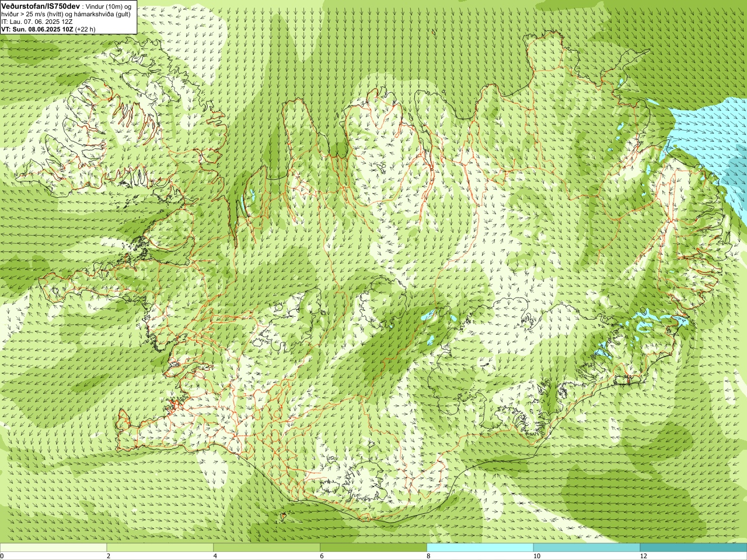Select the 'VT: Sun. 08.06.2025 10Z (+22 h)' line

tap(48, 29)
